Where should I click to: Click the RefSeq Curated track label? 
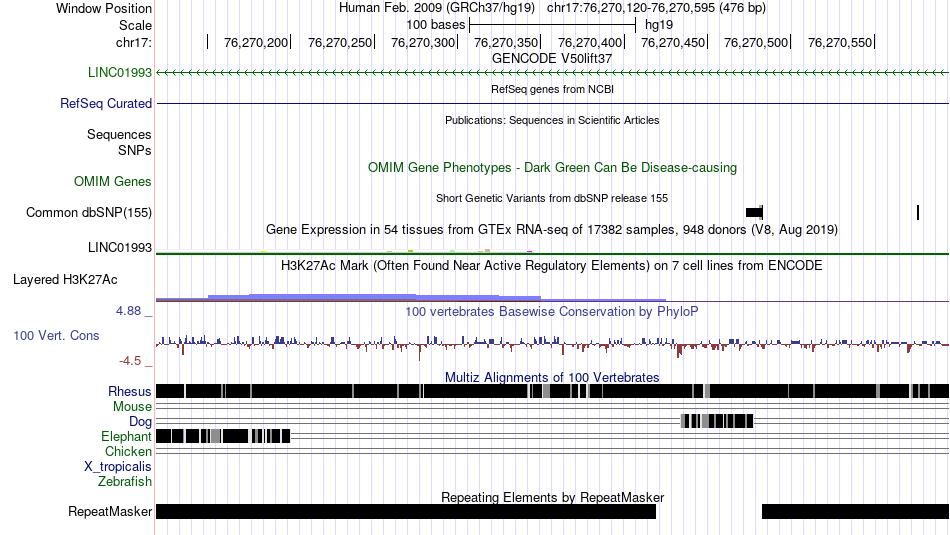pos(106,104)
